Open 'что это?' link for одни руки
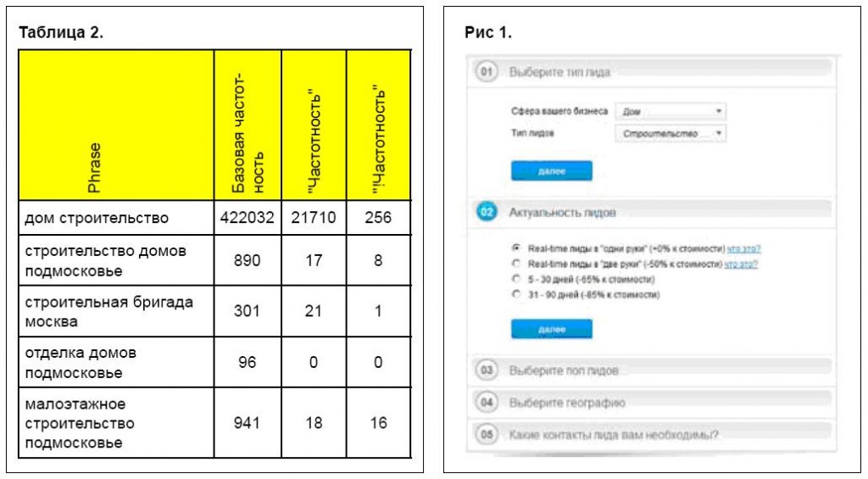 click(744, 248)
